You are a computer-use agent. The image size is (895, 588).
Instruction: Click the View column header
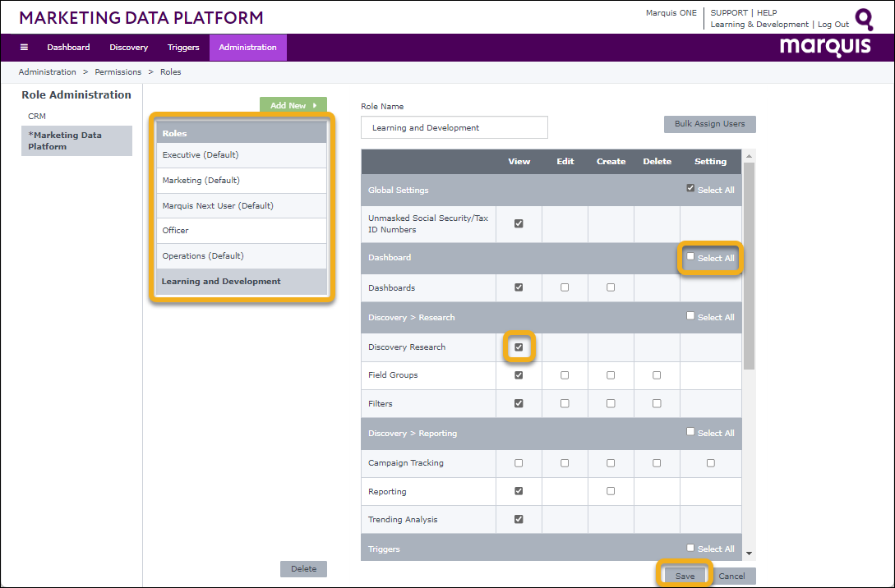[x=519, y=162]
